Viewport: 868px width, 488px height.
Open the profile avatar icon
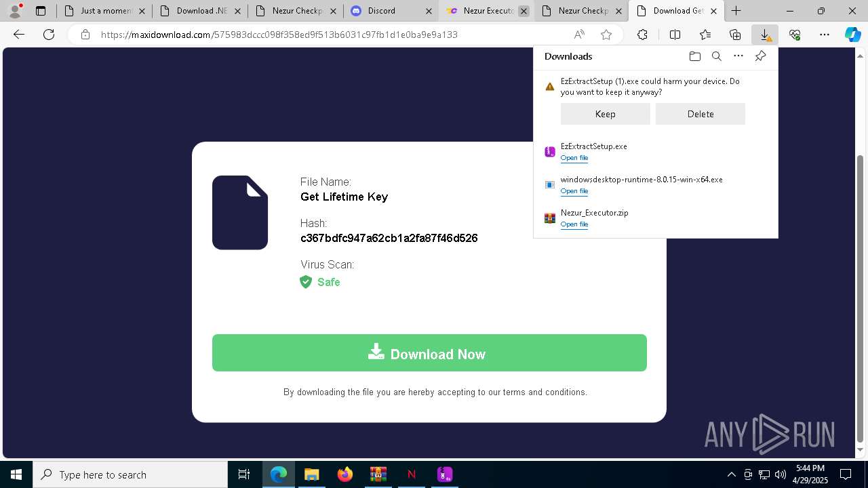point(15,11)
